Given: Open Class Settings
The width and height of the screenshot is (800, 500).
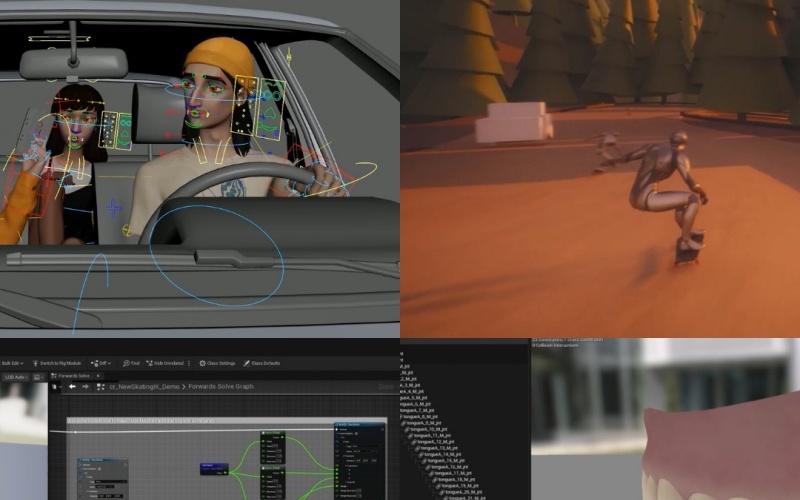Looking at the screenshot, I should click(x=217, y=363).
